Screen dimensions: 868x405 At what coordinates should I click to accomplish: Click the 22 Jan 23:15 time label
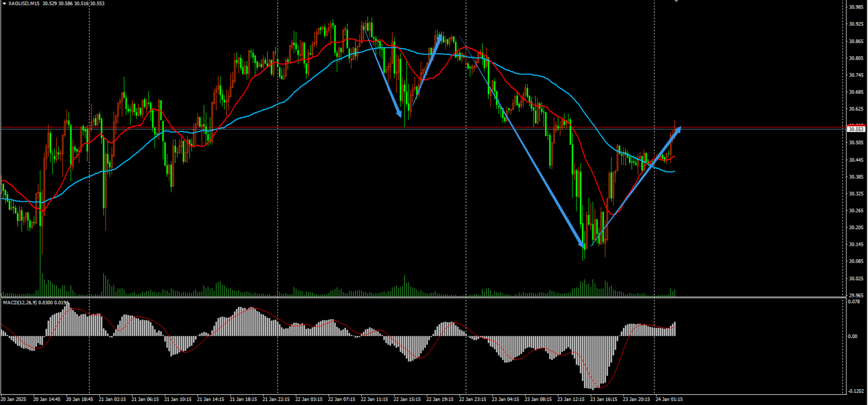472,399
